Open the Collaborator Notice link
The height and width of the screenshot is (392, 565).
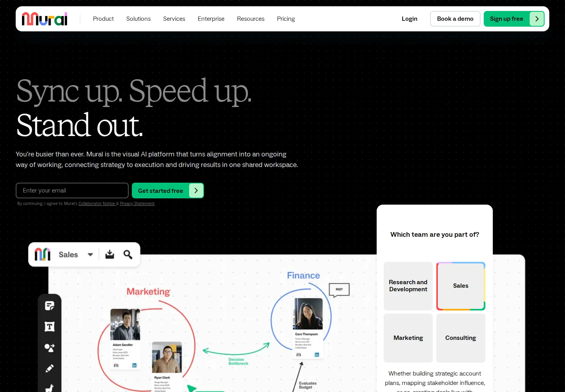click(97, 203)
